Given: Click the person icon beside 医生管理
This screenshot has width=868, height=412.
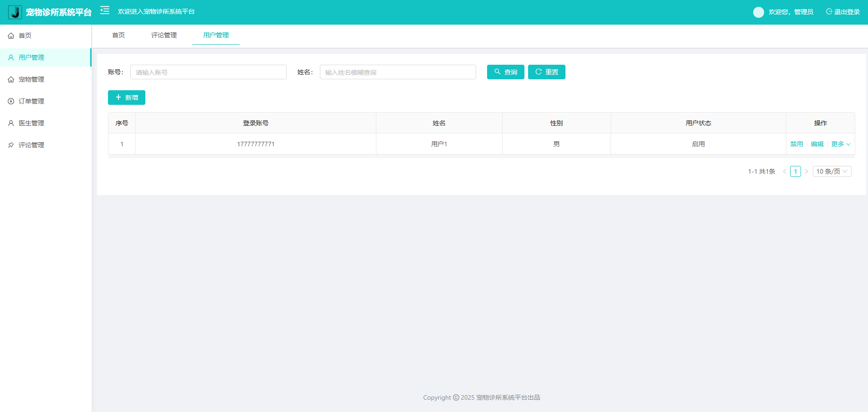Looking at the screenshot, I should point(11,123).
